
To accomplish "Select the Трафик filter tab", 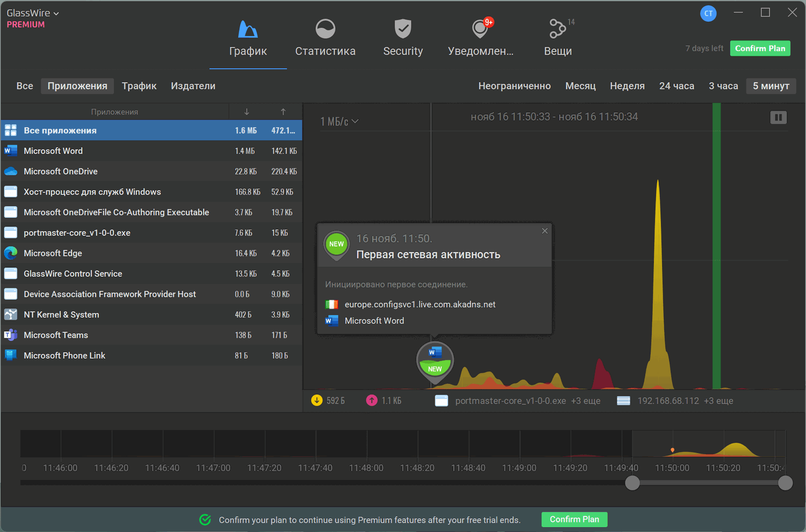I will coord(139,86).
